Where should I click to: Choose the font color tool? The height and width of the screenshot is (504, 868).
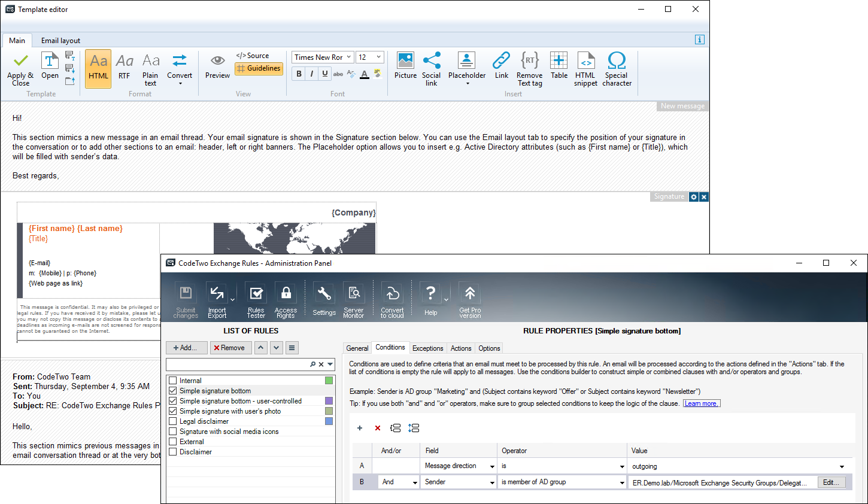click(365, 74)
